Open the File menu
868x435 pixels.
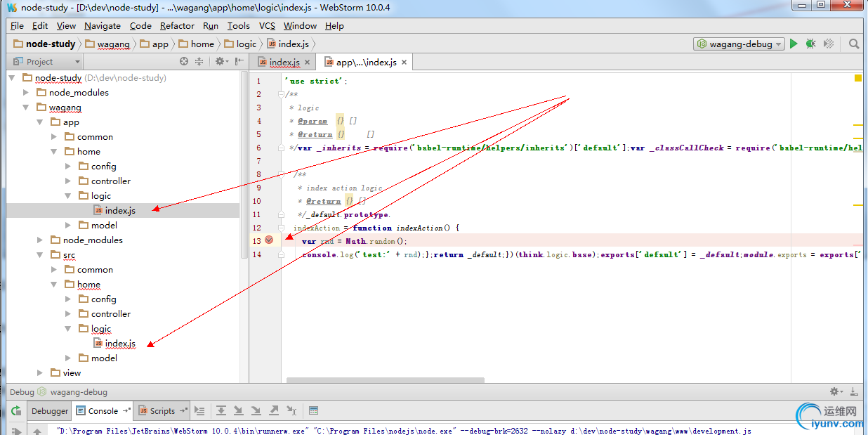click(x=18, y=26)
